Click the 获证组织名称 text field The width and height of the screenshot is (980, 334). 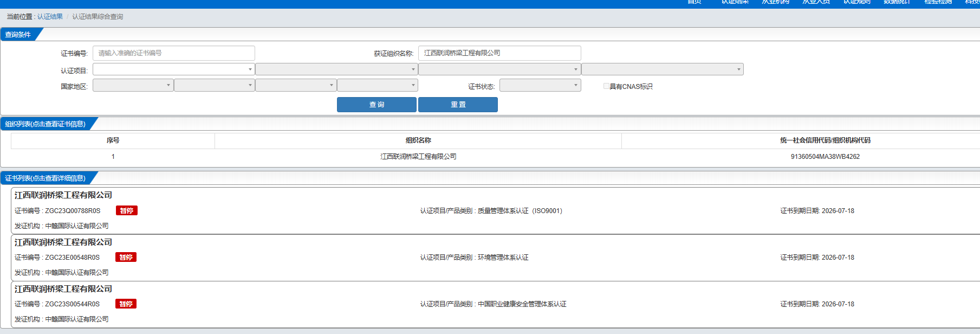(x=499, y=53)
